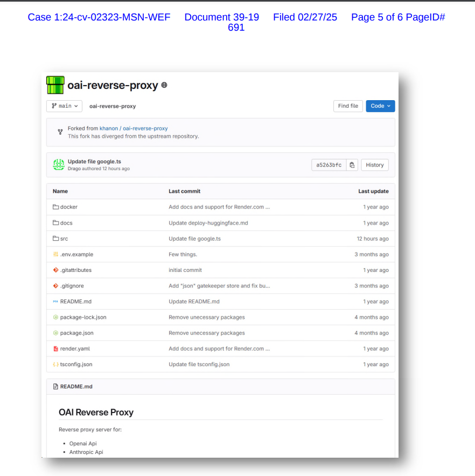Click the "Last update" column header

point(373,191)
